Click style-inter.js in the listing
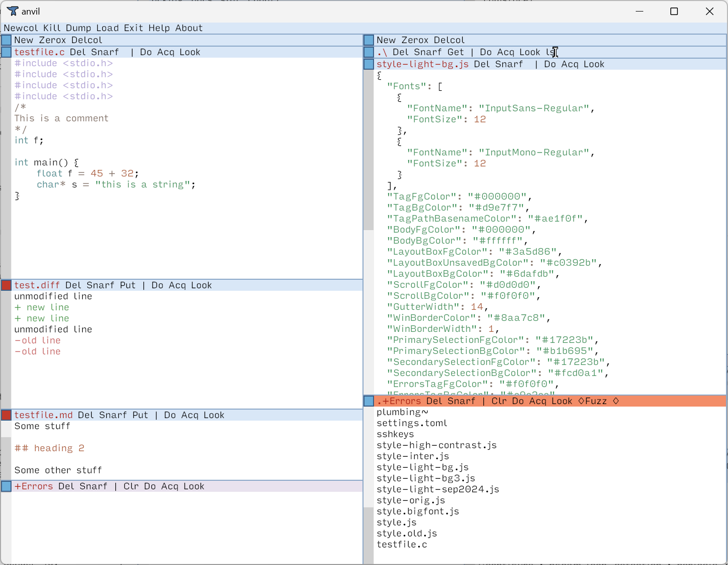 [413, 456]
